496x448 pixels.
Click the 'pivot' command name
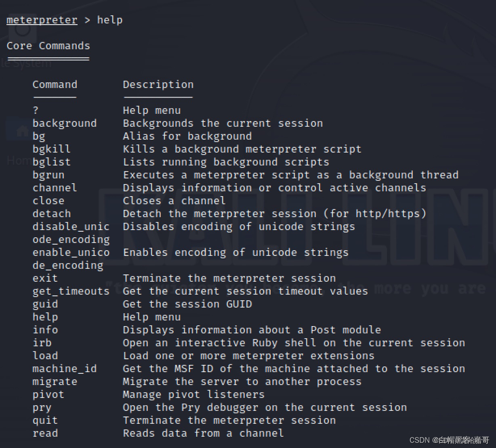[48, 394]
